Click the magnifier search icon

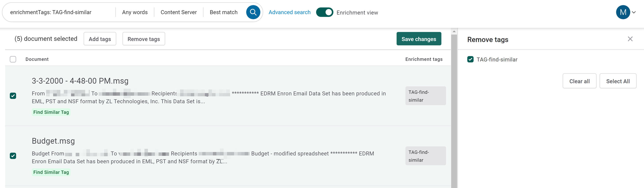pos(253,12)
